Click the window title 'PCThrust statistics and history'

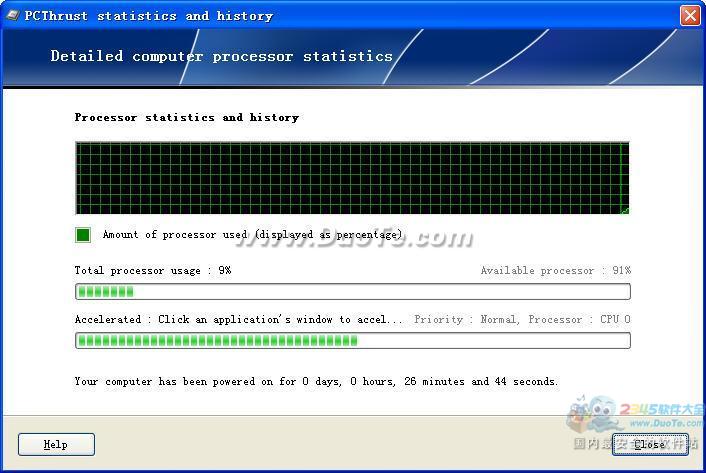(149, 16)
